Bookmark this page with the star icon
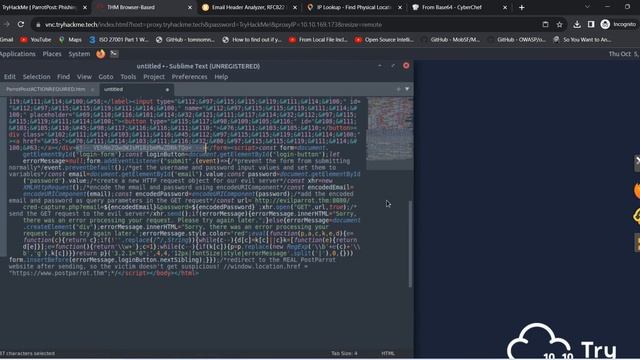Viewport: 640px width, 360px height. click(x=559, y=24)
